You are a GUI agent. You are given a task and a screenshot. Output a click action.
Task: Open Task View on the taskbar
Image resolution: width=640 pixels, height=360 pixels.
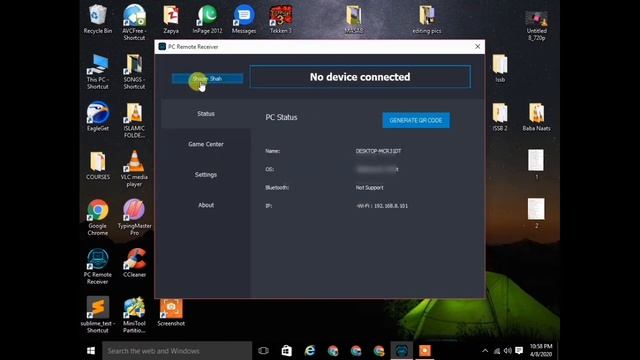[x=263, y=351]
